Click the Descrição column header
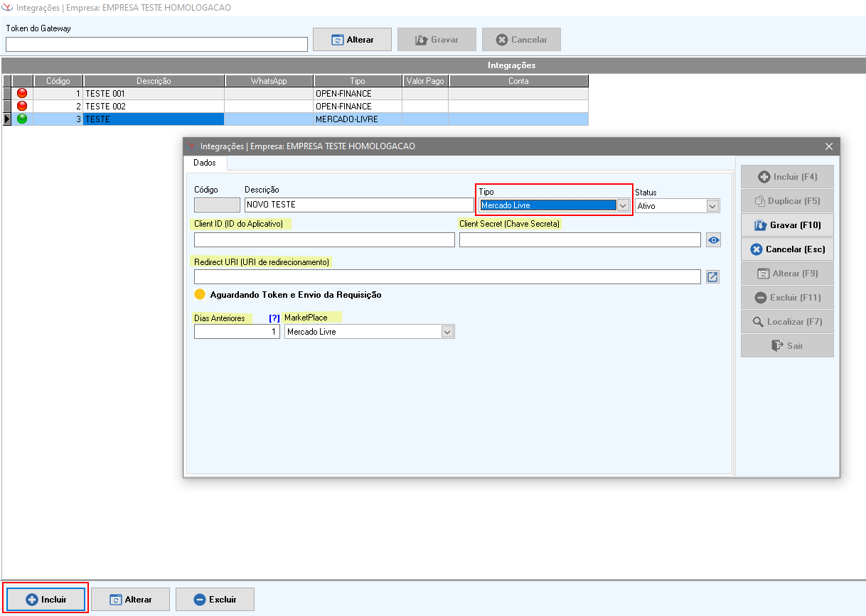The height and width of the screenshot is (616, 866). pyautogui.click(x=154, y=81)
